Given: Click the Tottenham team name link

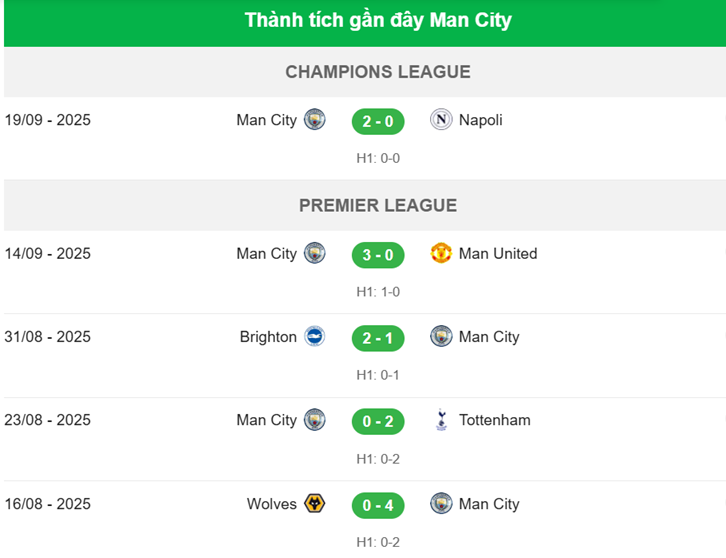Looking at the screenshot, I should click(x=495, y=420).
